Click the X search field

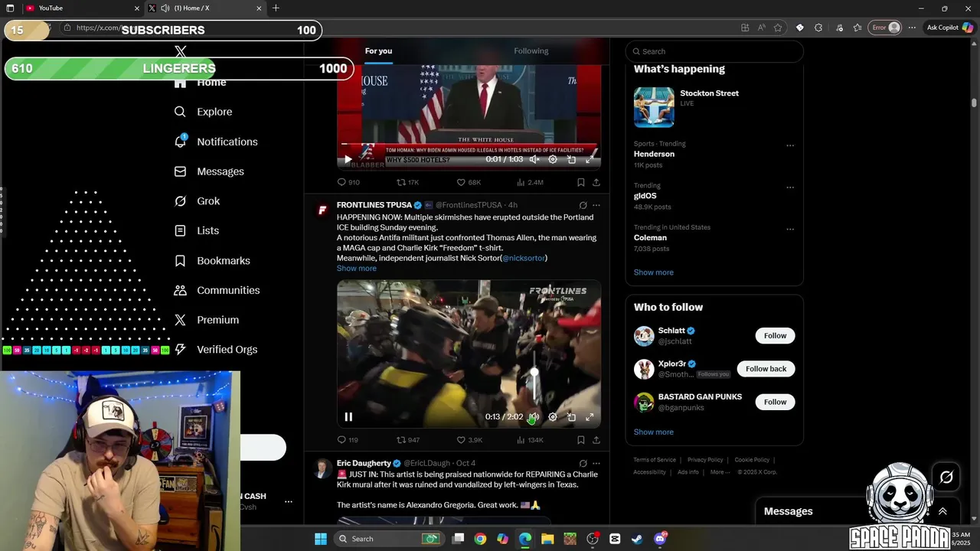click(714, 51)
